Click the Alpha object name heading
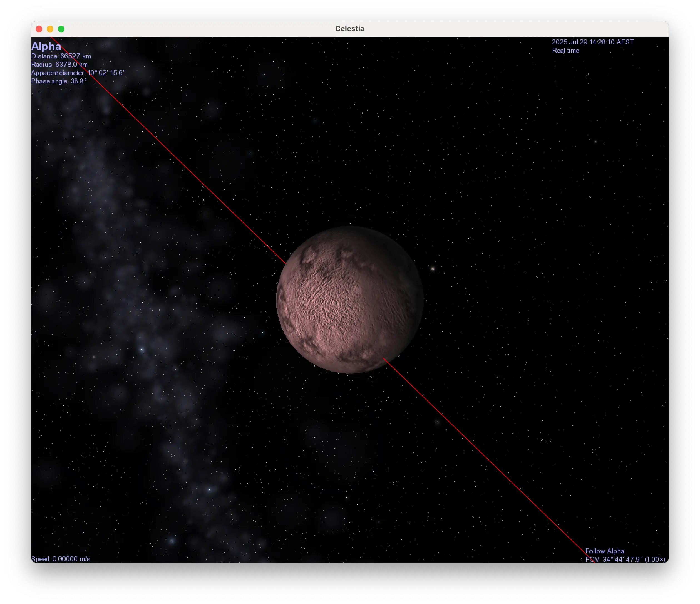 tap(46, 46)
